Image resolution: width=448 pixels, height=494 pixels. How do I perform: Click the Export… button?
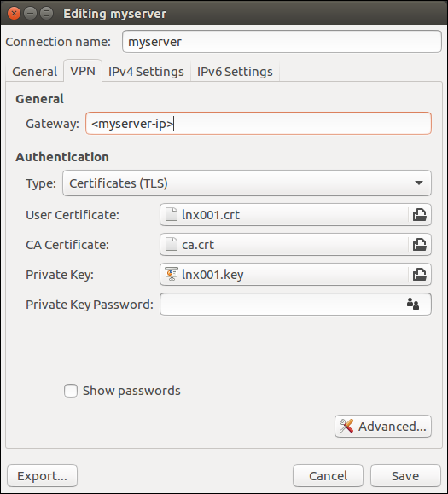[x=42, y=476]
